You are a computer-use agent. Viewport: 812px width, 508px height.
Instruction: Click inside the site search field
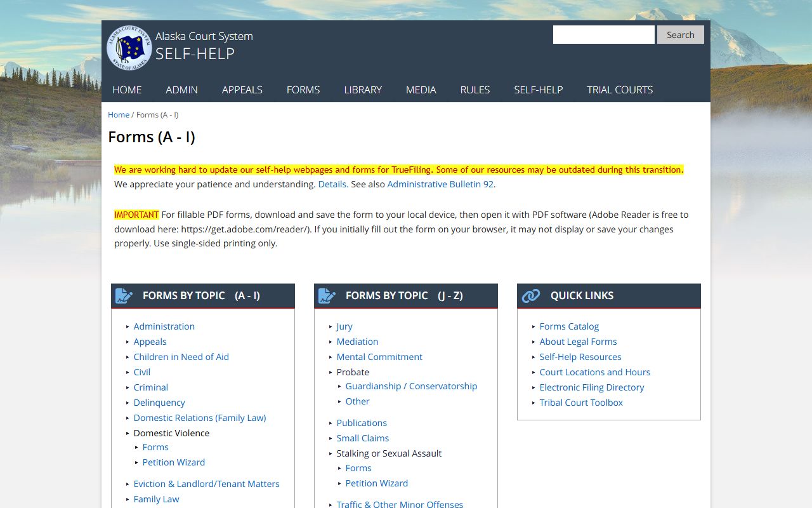[603, 35]
